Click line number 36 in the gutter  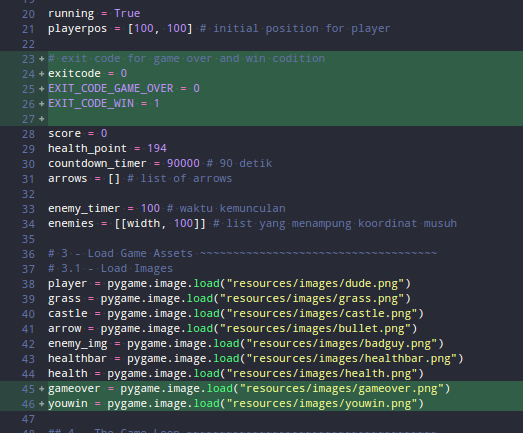click(28, 254)
